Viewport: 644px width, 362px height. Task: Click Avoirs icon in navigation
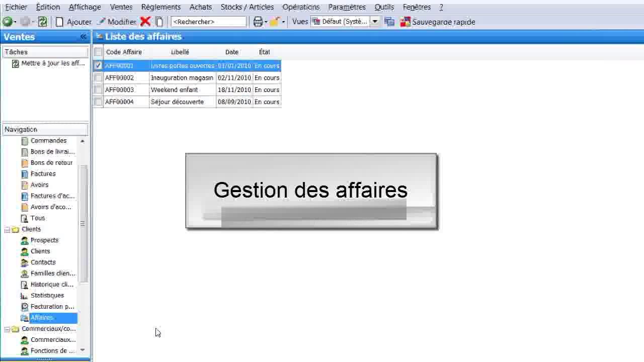(x=25, y=185)
